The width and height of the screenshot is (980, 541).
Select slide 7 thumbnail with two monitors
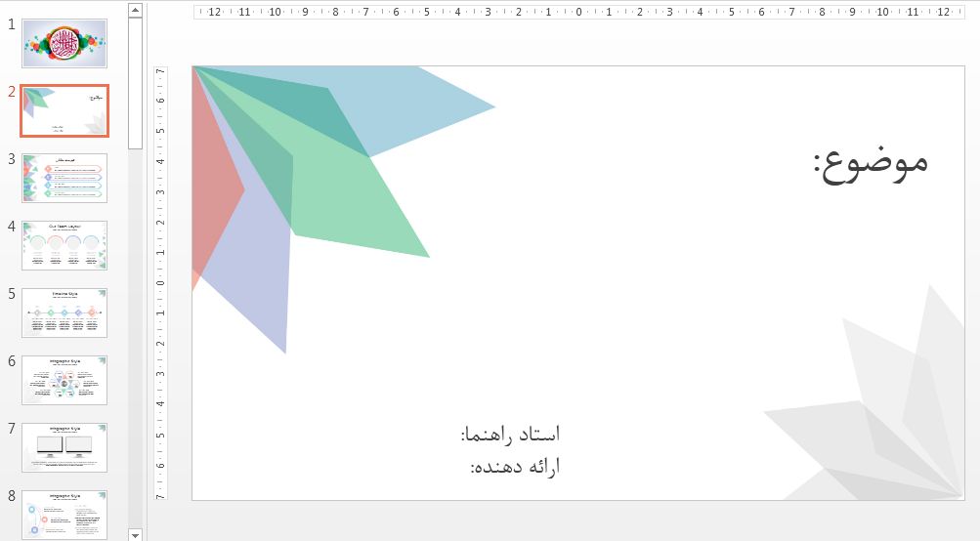pyautogui.click(x=64, y=447)
